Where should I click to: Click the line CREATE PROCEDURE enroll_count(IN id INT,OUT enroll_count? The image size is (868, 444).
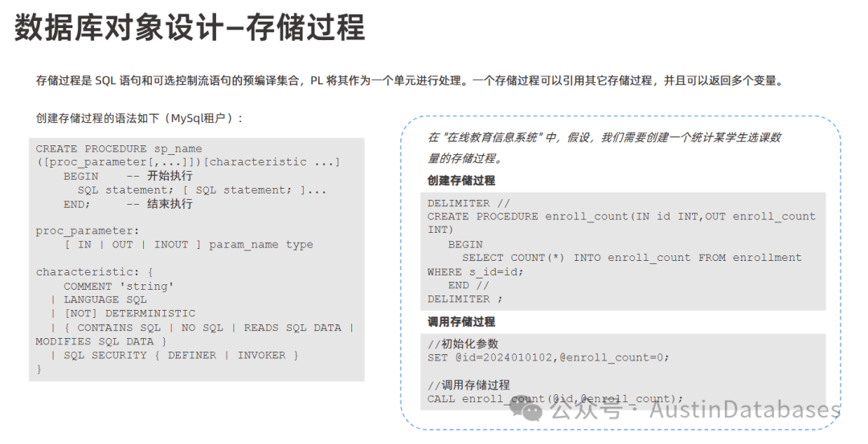(x=621, y=216)
